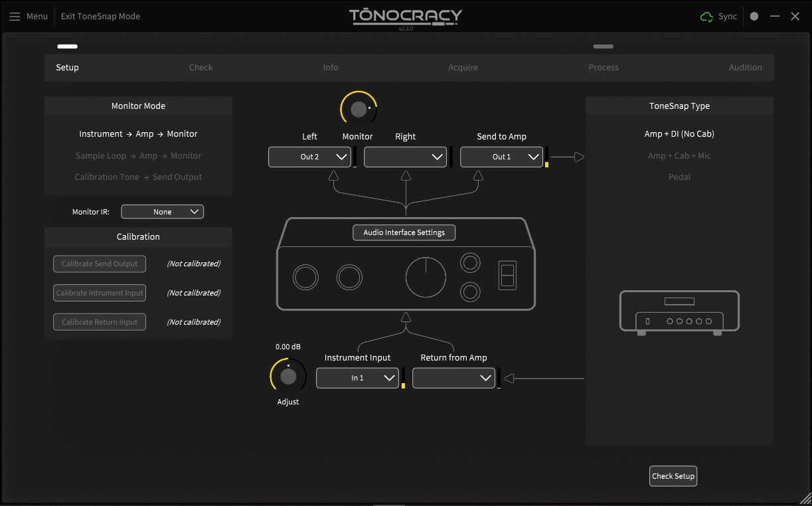Click the gray progress indicator above Process
Screen dimensions: 812x506
pyautogui.click(x=604, y=46)
